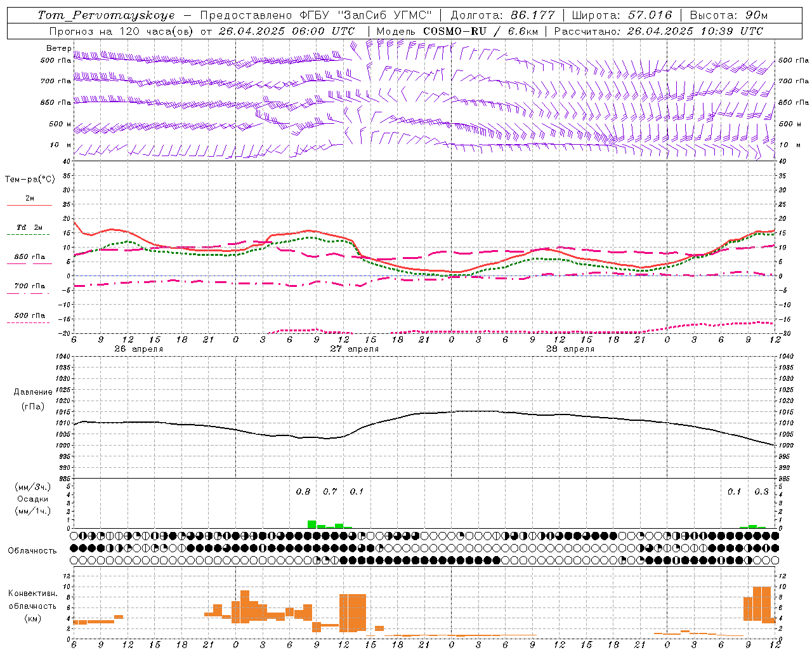Click the Ветер wind panel label

[59, 48]
